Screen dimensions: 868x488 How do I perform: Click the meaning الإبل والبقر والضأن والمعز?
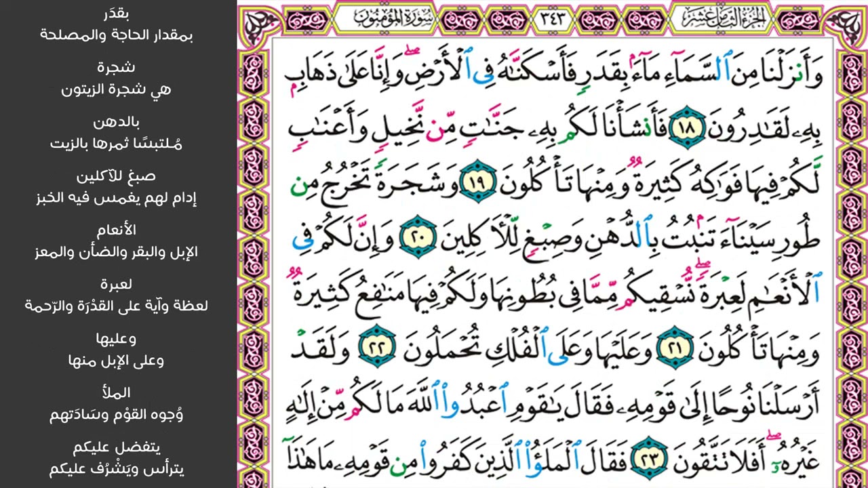click(x=117, y=252)
